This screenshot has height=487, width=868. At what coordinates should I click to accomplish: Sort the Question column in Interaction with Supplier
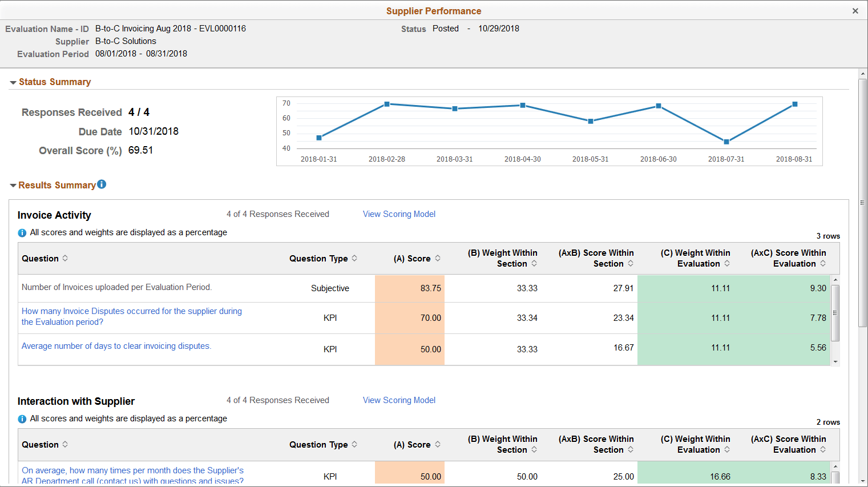(x=66, y=444)
